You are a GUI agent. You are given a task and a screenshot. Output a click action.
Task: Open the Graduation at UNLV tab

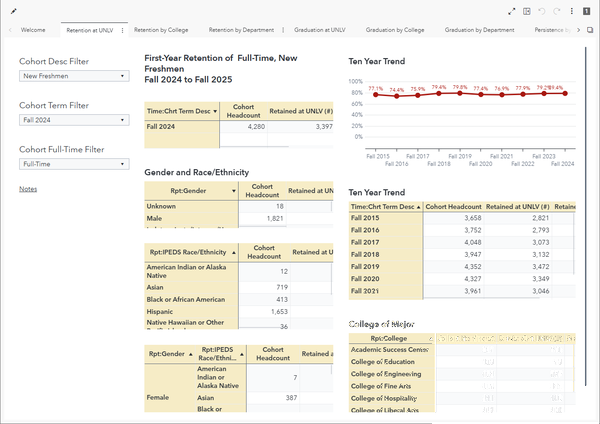320,30
